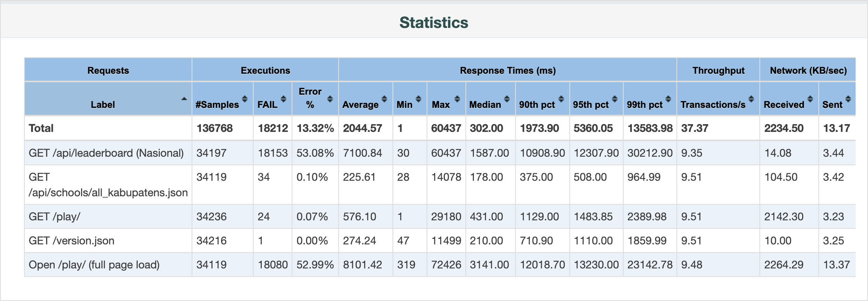This screenshot has height=301, width=868.
Task: Click the Received column sort arrows
Action: click(810, 99)
